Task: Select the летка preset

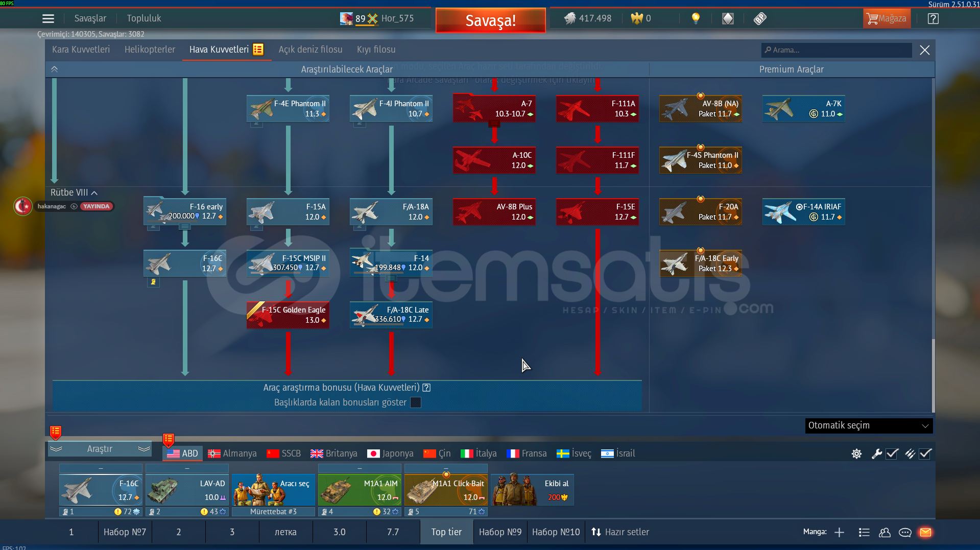Action: pyautogui.click(x=286, y=532)
